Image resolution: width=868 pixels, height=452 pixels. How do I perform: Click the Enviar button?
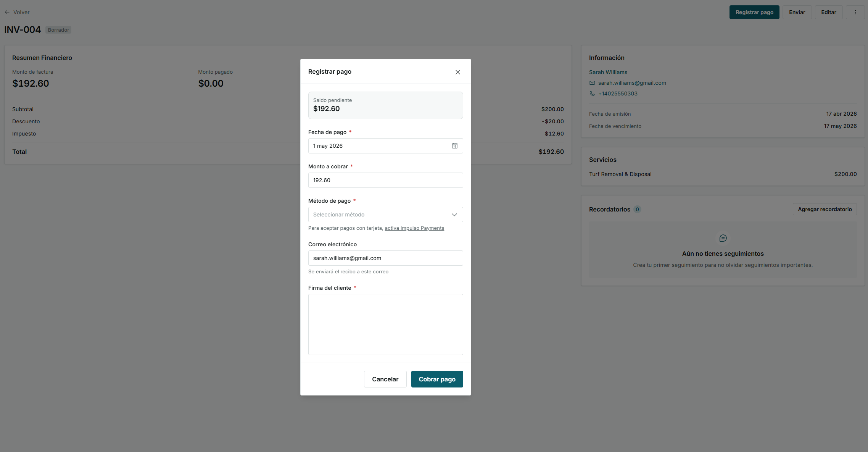[797, 12]
